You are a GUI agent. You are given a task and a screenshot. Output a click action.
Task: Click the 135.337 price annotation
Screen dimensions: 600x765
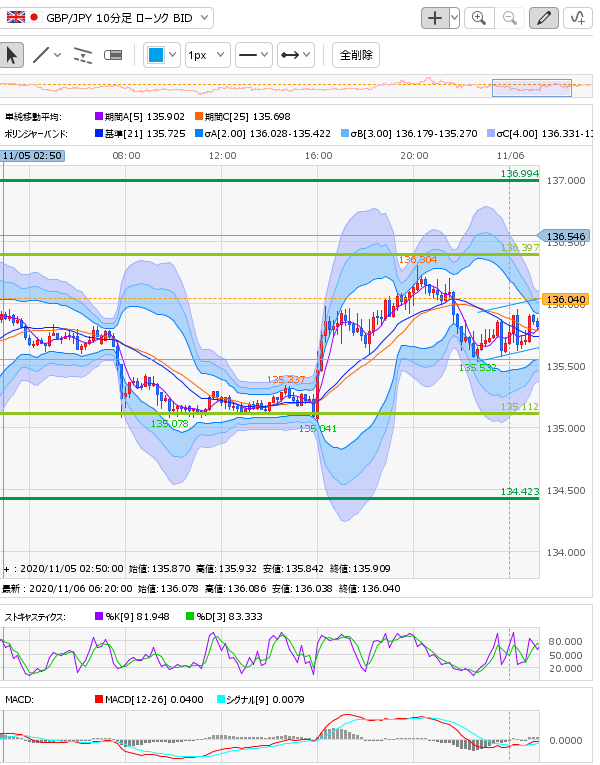pos(286,379)
